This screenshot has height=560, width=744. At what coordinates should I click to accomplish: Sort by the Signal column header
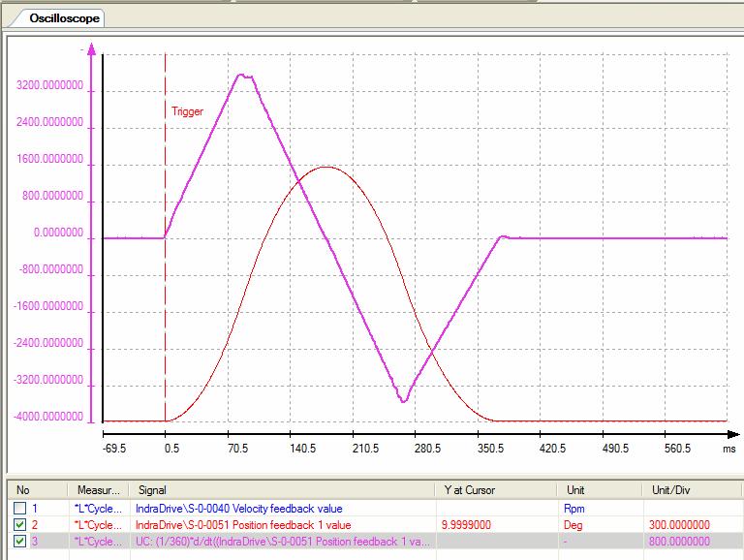click(282, 490)
